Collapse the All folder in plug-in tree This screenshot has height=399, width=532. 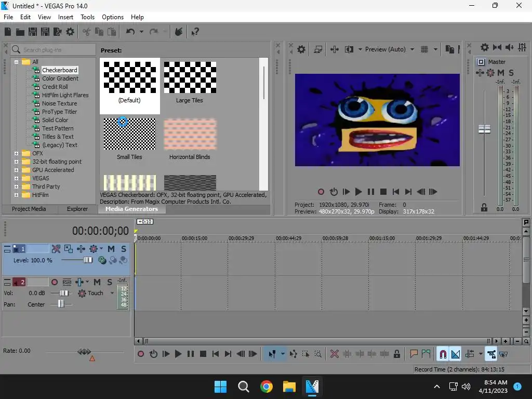(x=16, y=62)
